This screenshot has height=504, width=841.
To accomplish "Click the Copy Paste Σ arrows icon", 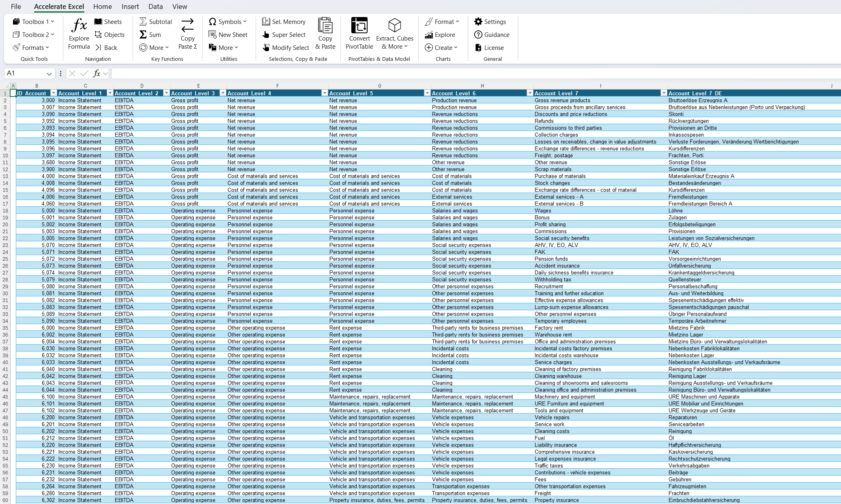I will pos(187,26).
